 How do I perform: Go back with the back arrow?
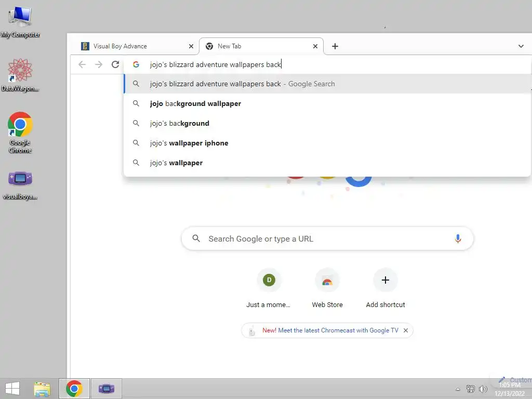coord(82,64)
